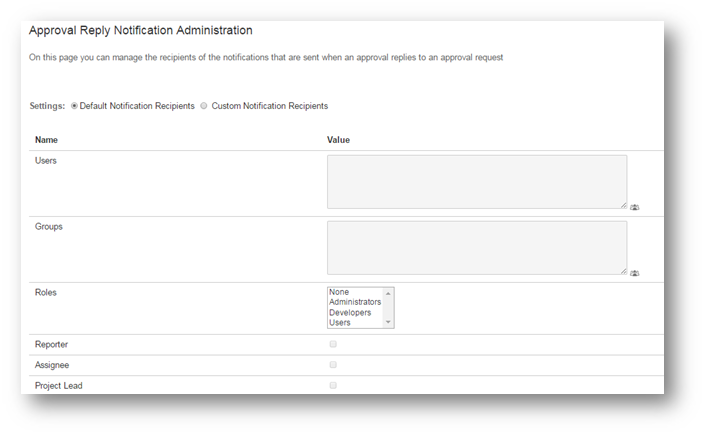
Task: Check the Project Lead checkbox
Action: coord(333,385)
